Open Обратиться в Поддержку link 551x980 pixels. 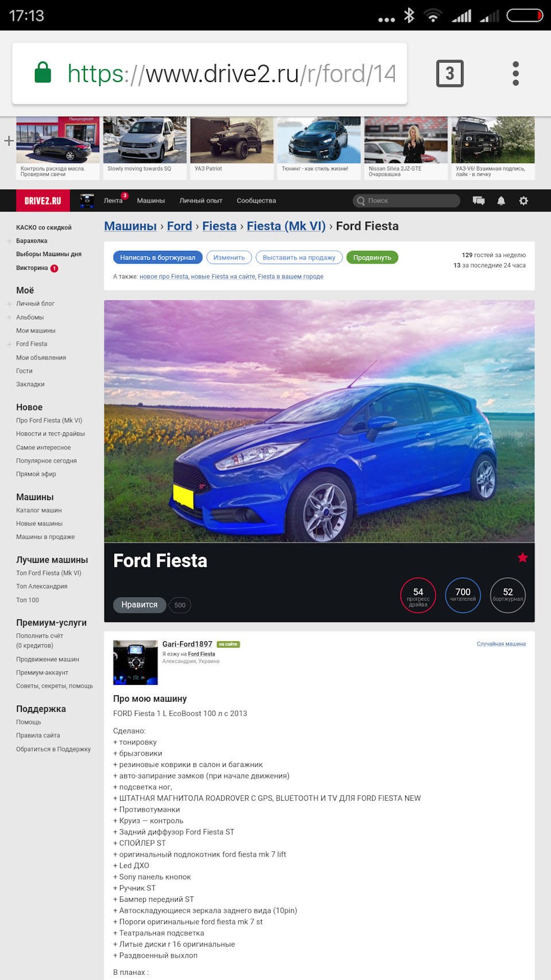[53, 749]
